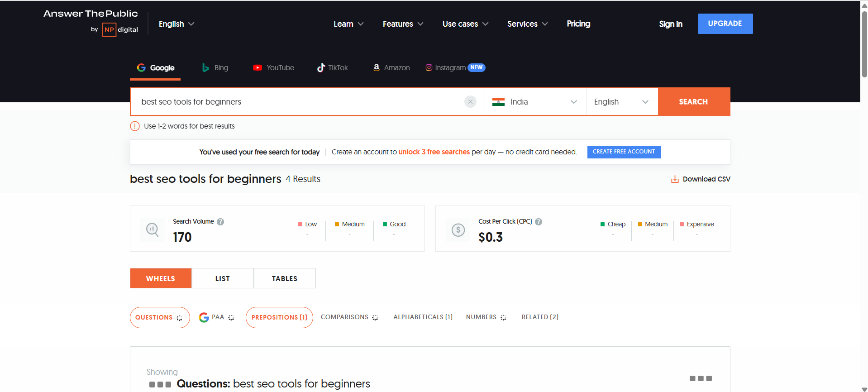Switch to the TikTok tab
This screenshot has width=868, height=392.
tap(333, 68)
